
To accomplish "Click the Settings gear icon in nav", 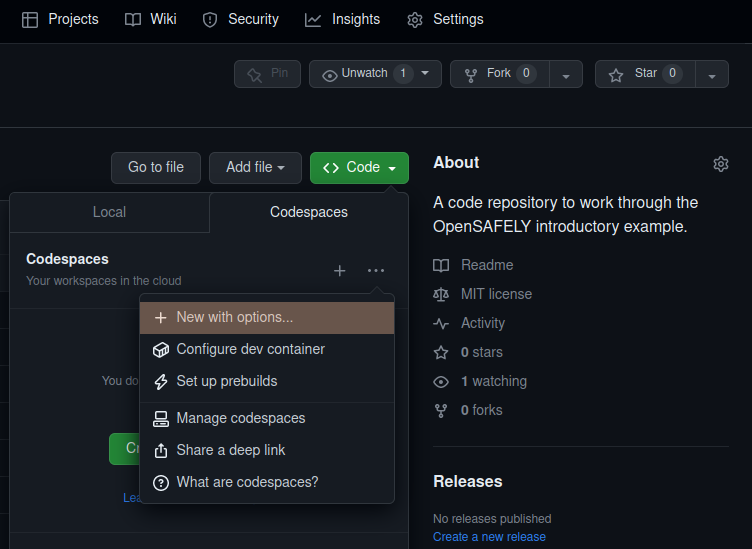I will point(415,20).
